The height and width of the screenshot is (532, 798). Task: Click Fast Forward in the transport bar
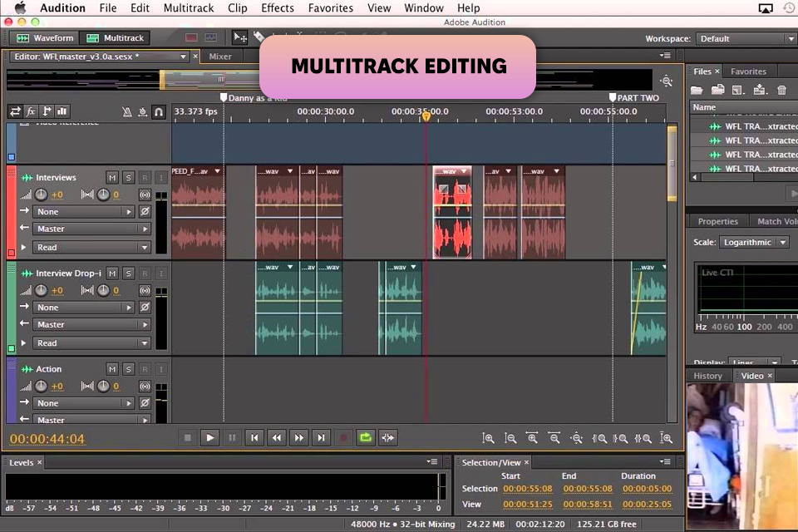pyautogui.click(x=299, y=438)
